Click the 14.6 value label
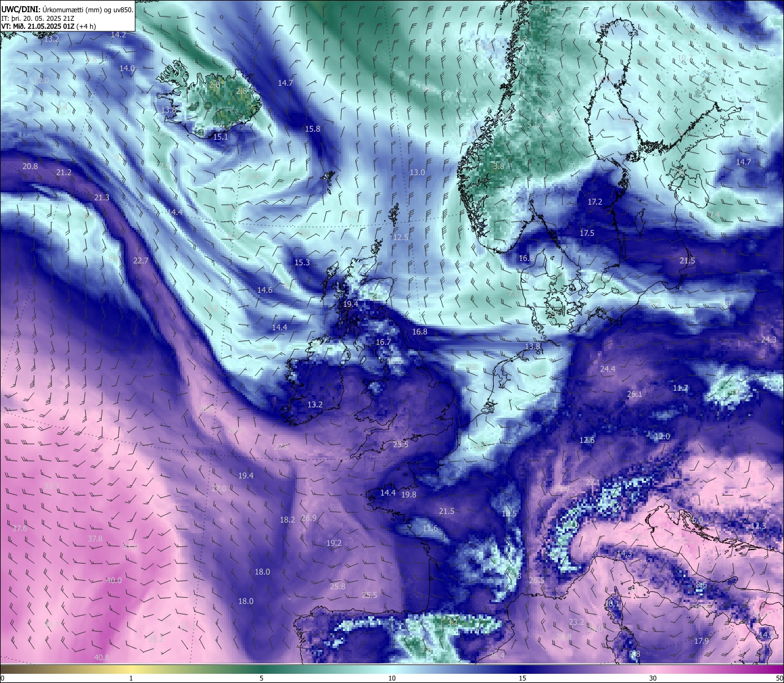Viewport: 784px width, 683px height. click(x=265, y=290)
